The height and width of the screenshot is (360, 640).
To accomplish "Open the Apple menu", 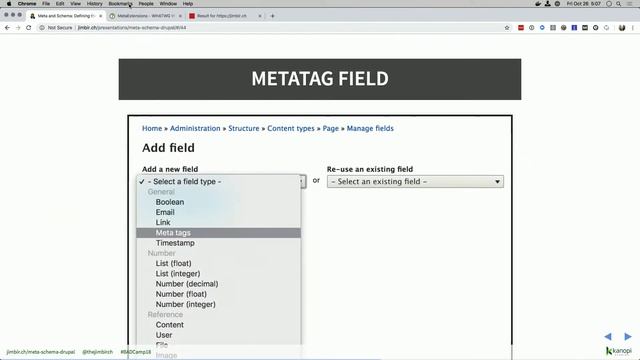I will tap(9, 4).
